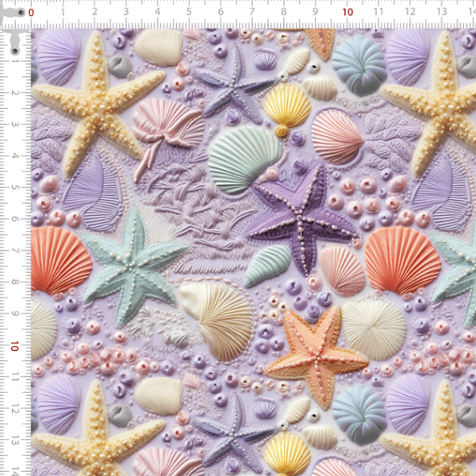Click the number 13 on the top ruler

441,13
